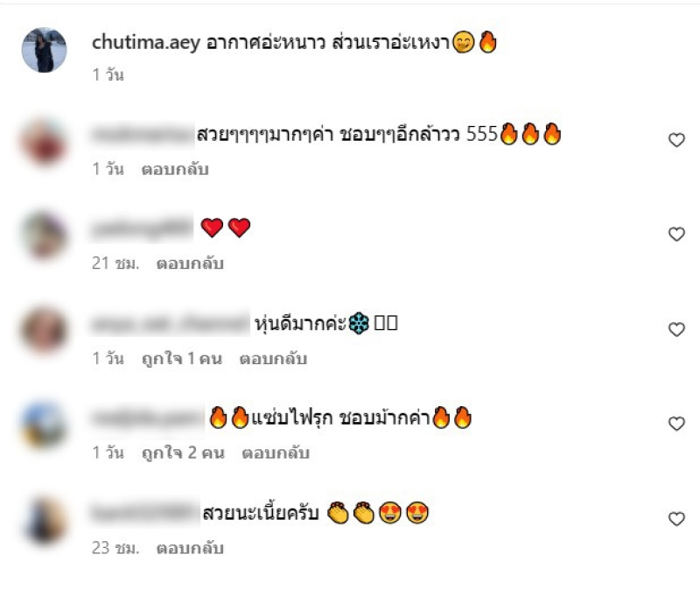This screenshot has height=590, width=700.
Task: Open avatar of the หุ่นดีมากค่ะ commenter
Action: pyautogui.click(x=45, y=330)
